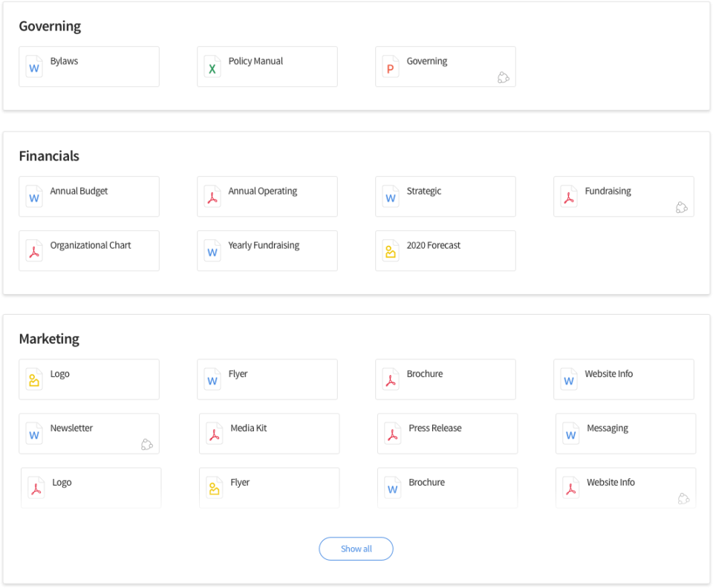Open the Strategic document card
This screenshot has height=588, width=713.
tap(446, 196)
